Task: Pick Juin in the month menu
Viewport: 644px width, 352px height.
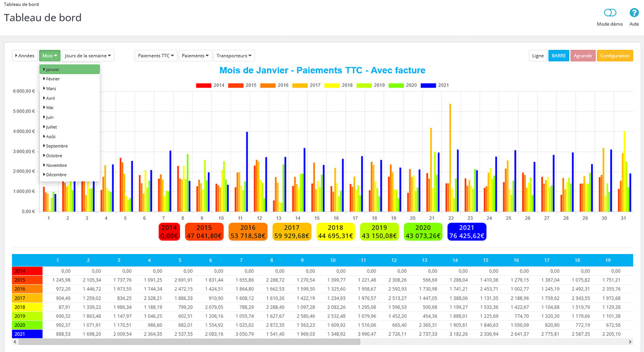Action: (69, 117)
